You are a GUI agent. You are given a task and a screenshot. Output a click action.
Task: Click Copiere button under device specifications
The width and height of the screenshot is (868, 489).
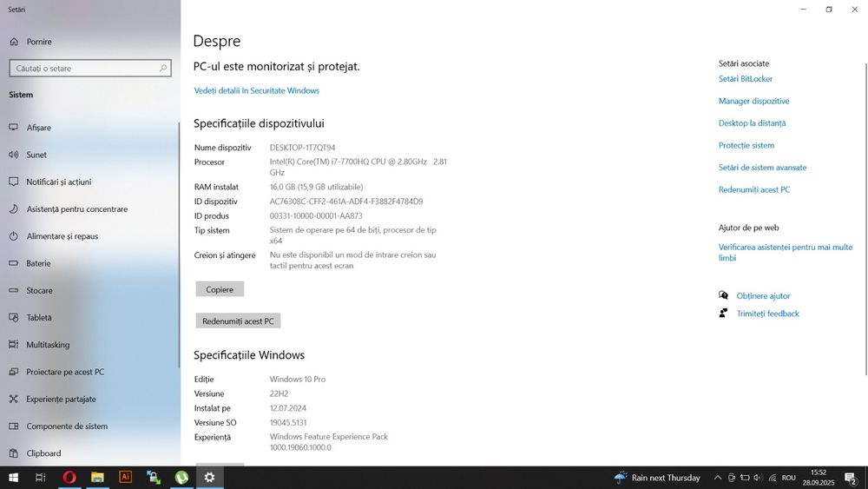pos(220,289)
